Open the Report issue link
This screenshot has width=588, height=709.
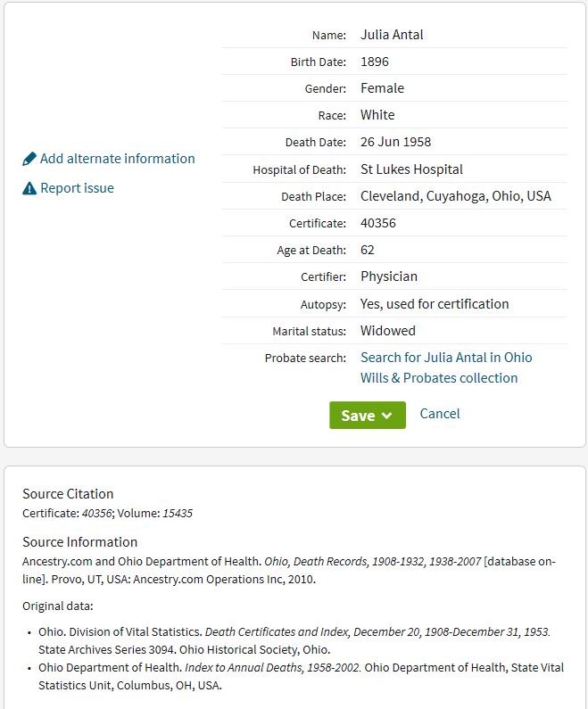point(77,188)
